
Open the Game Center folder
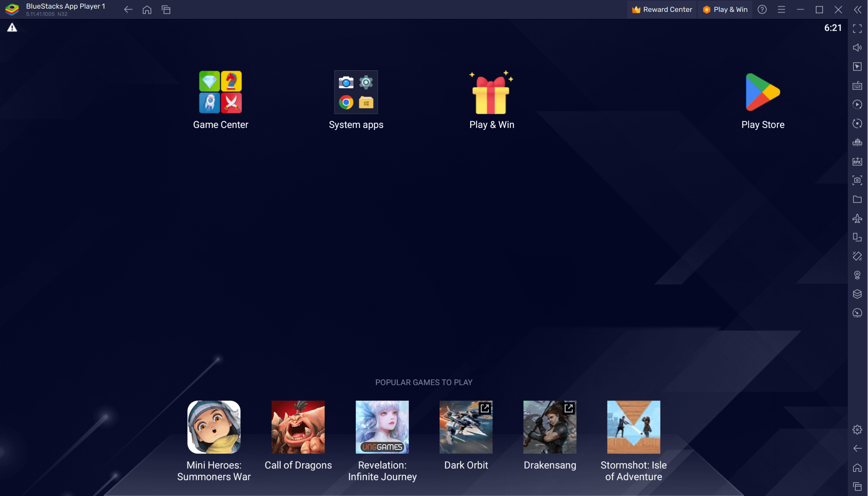(x=221, y=92)
